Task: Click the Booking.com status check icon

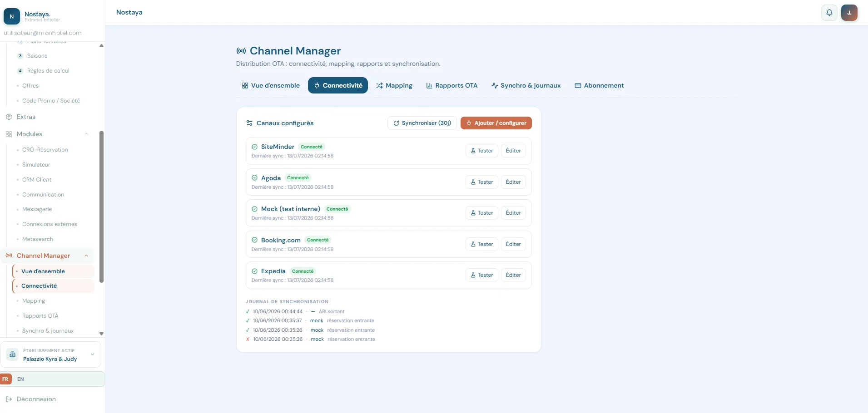Action: click(254, 240)
